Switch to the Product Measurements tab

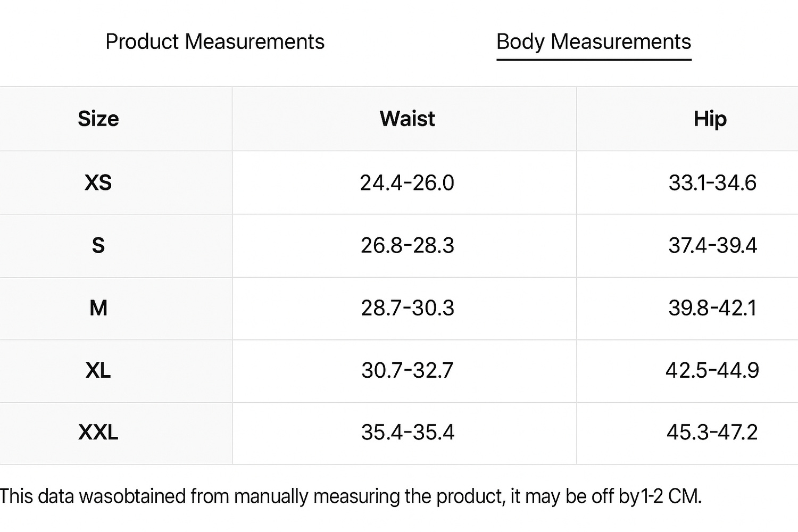(x=215, y=42)
